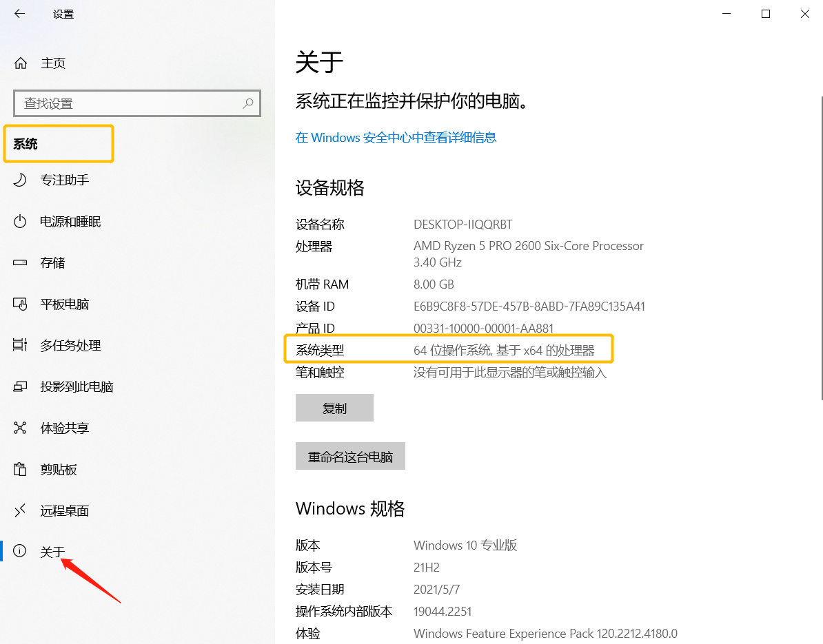Click the vertical scrollbar on the right
The width and height of the screenshot is (823, 644).
821,248
